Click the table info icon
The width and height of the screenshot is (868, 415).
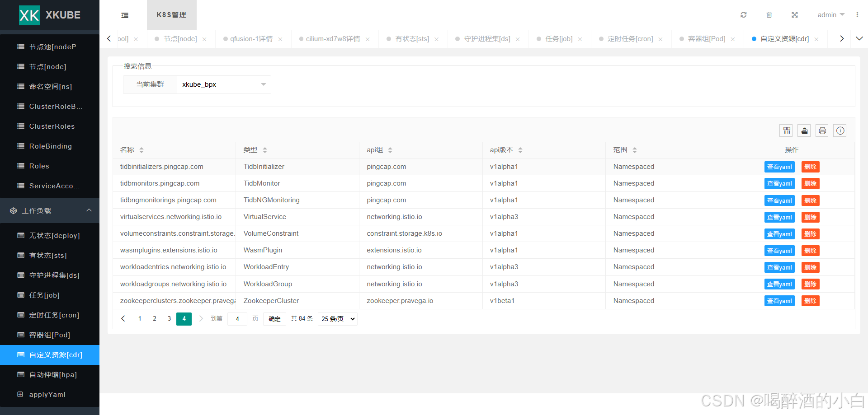840,131
